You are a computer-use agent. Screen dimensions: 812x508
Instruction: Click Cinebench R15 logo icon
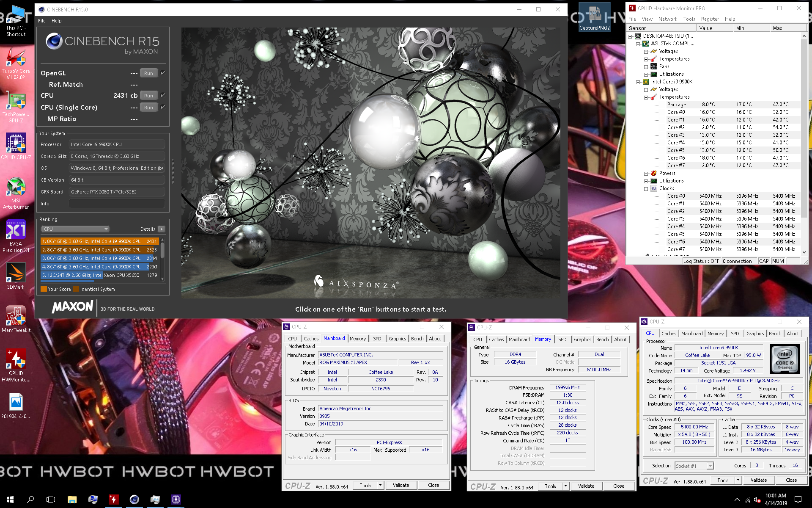point(54,41)
